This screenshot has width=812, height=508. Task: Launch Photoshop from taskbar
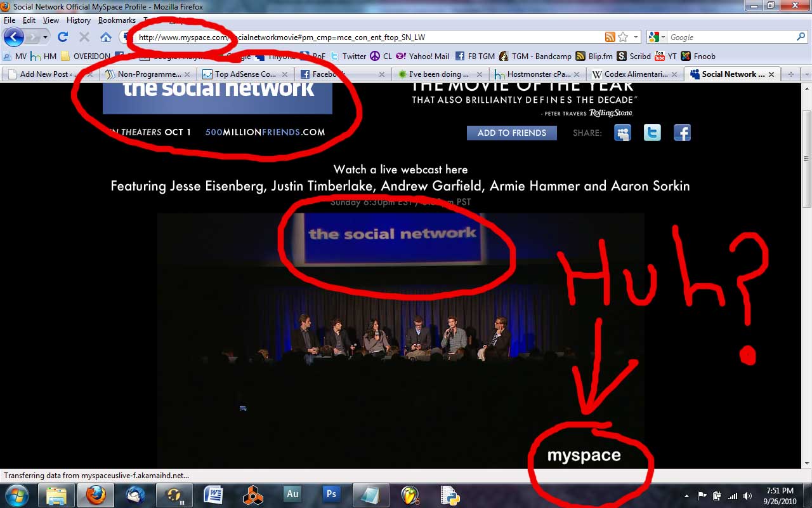click(332, 494)
